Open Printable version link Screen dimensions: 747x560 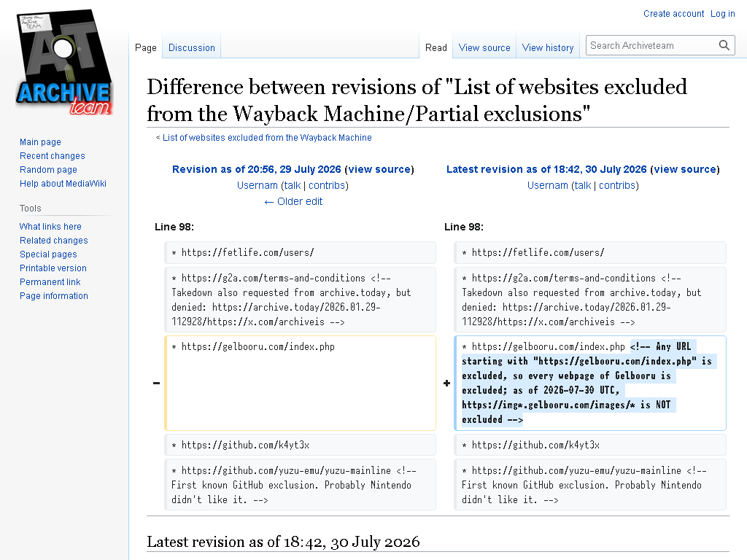click(x=53, y=268)
